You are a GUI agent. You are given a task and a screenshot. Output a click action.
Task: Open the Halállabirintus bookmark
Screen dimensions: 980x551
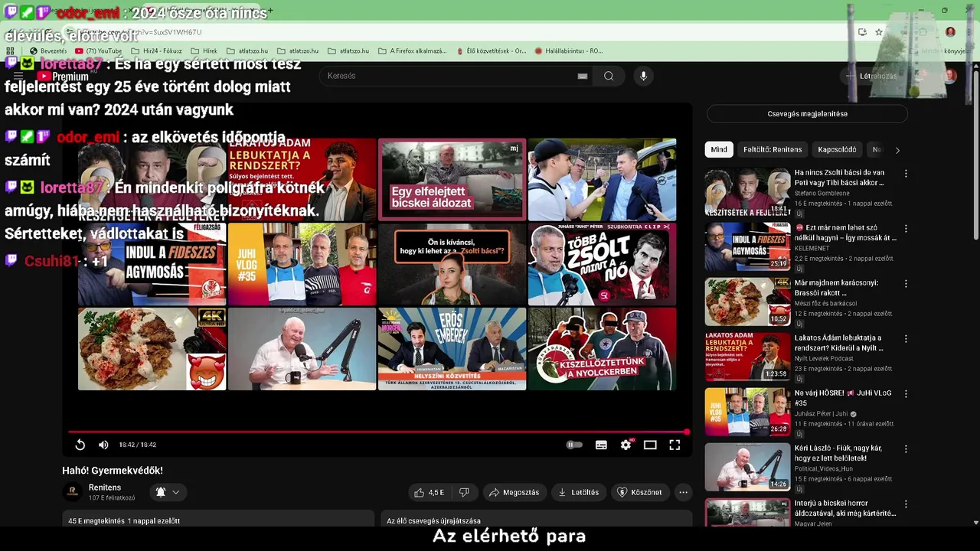(x=568, y=51)
